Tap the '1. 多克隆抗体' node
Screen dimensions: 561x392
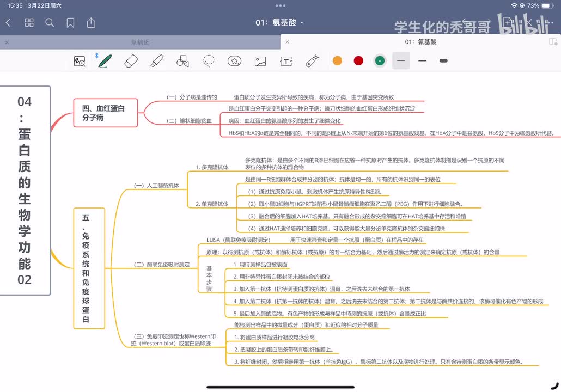(212, 167)
